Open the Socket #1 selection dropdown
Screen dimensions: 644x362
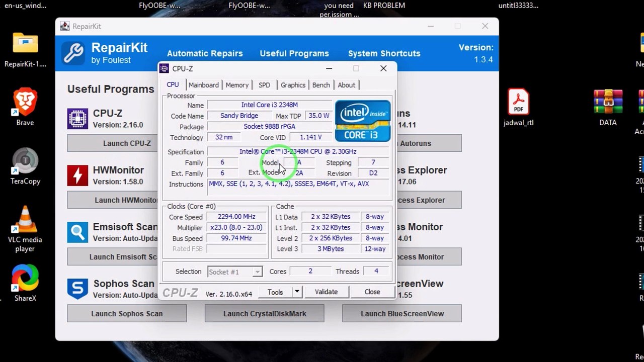click(x=235, y=272)
